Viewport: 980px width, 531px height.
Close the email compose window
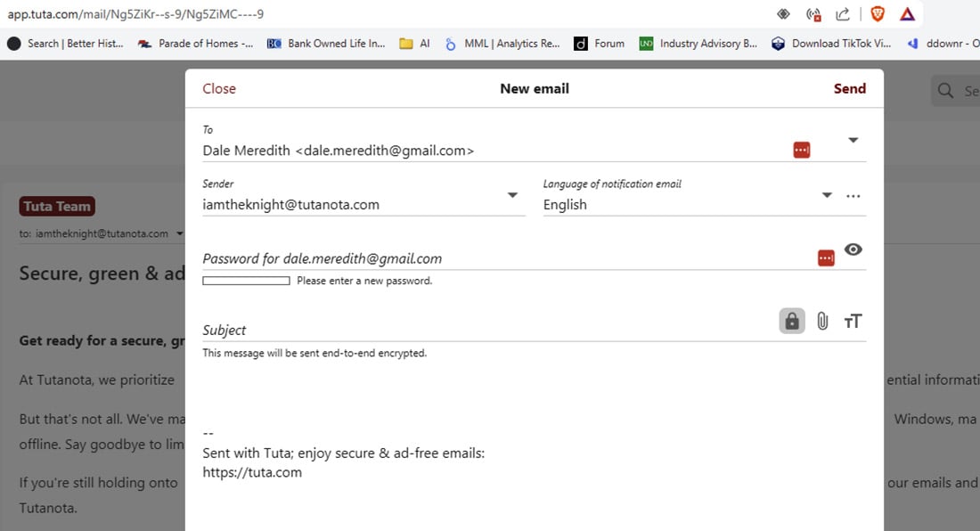218,88
